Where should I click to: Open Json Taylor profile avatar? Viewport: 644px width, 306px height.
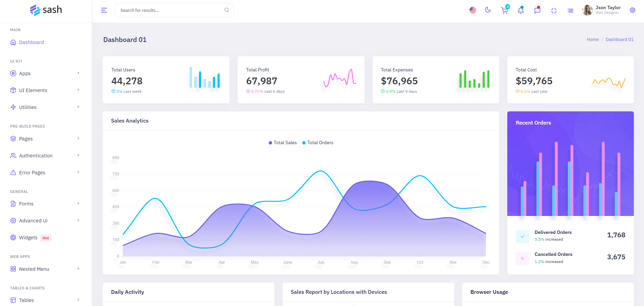tap(587, 10)
